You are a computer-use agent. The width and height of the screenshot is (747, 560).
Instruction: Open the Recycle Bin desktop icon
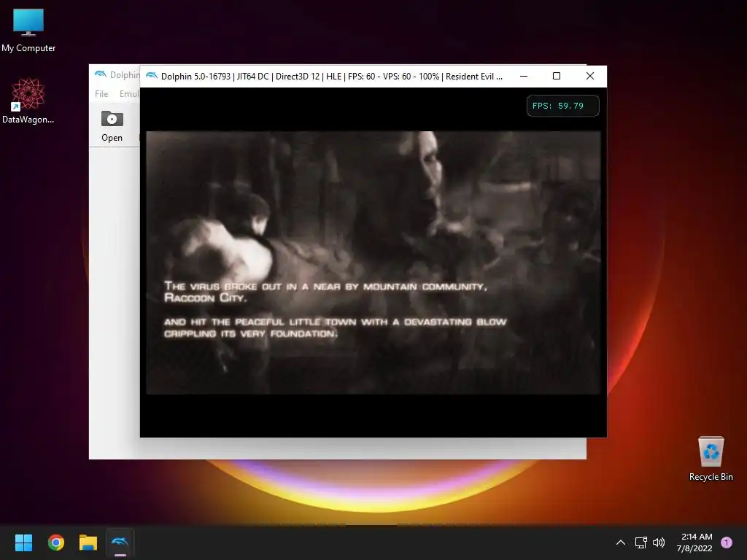711,458
